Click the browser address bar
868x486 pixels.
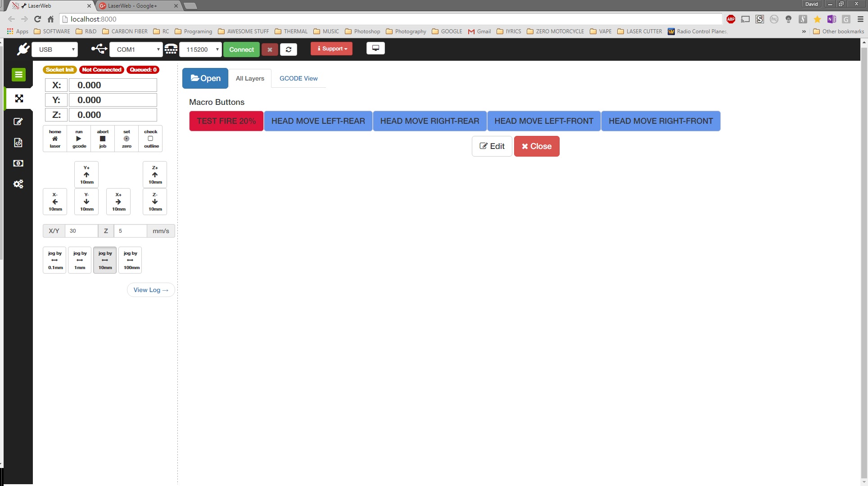(x=391, y=19)
